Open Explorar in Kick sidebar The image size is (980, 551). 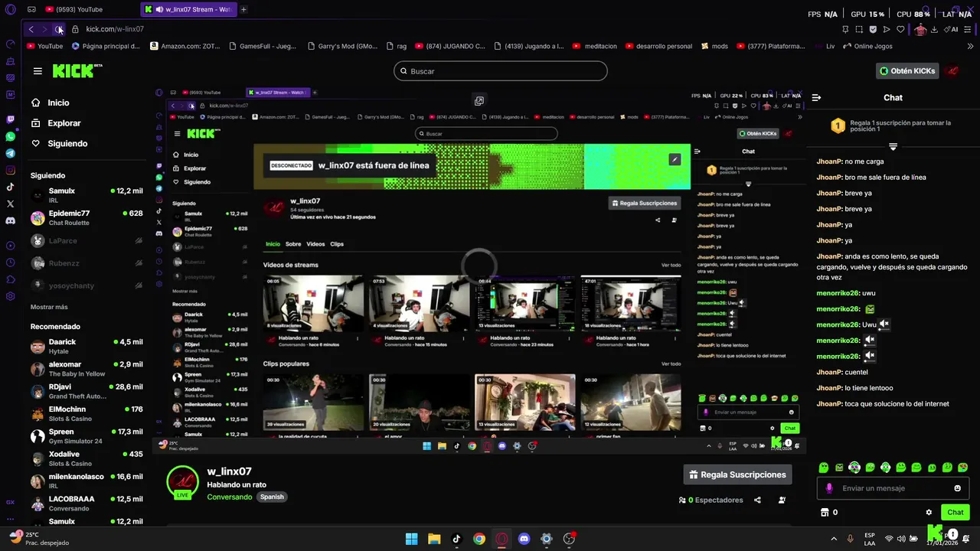point(57,123)
